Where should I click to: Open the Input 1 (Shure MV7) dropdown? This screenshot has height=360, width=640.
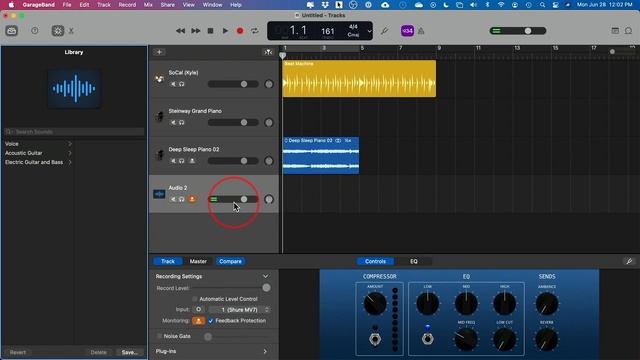tap(240, 310)
